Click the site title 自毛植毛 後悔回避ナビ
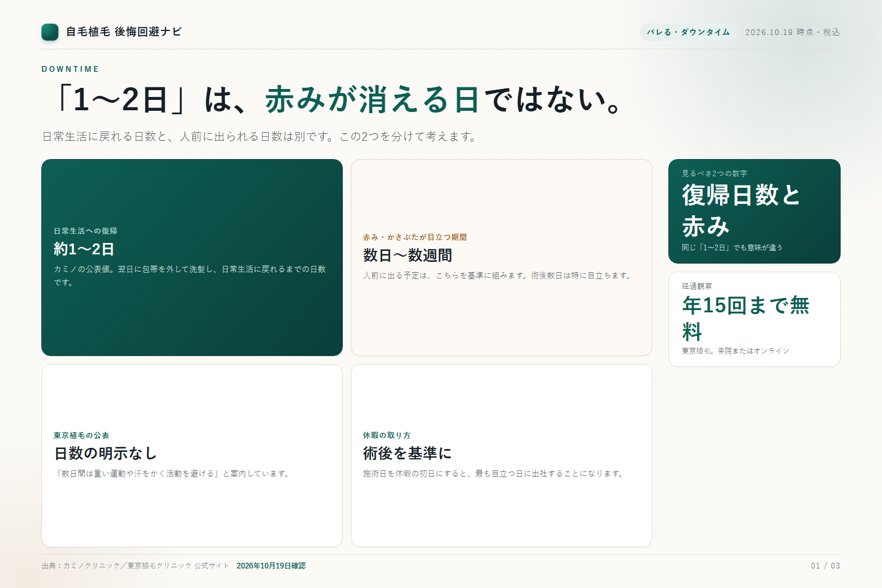The width and height of the screenshot is (882, 588). pyautogui.click(x=123, y=32)
